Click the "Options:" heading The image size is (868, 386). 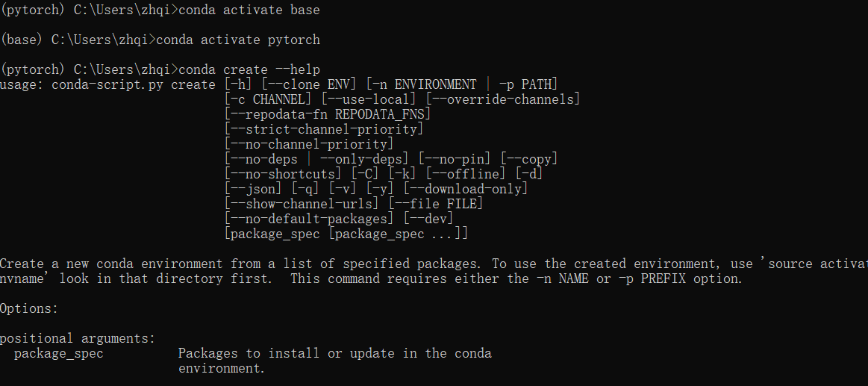click(x=28, y=308)
